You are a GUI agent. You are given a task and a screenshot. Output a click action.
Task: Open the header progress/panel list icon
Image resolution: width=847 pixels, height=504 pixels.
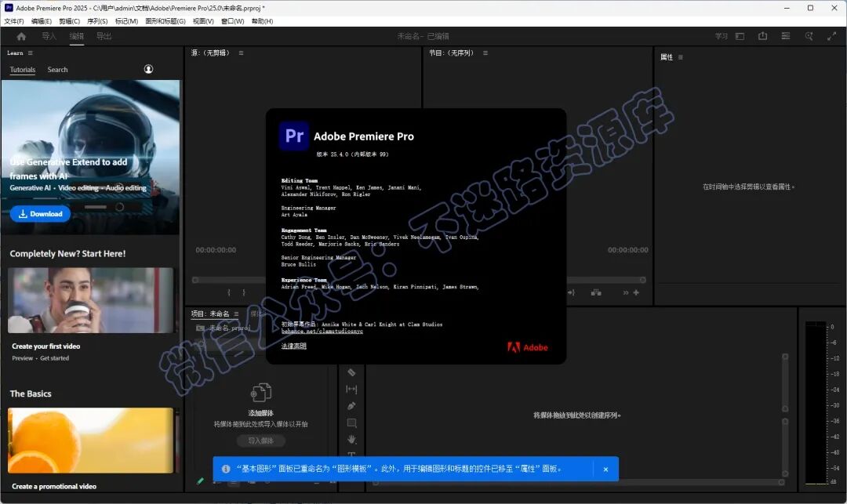point(786,35)
